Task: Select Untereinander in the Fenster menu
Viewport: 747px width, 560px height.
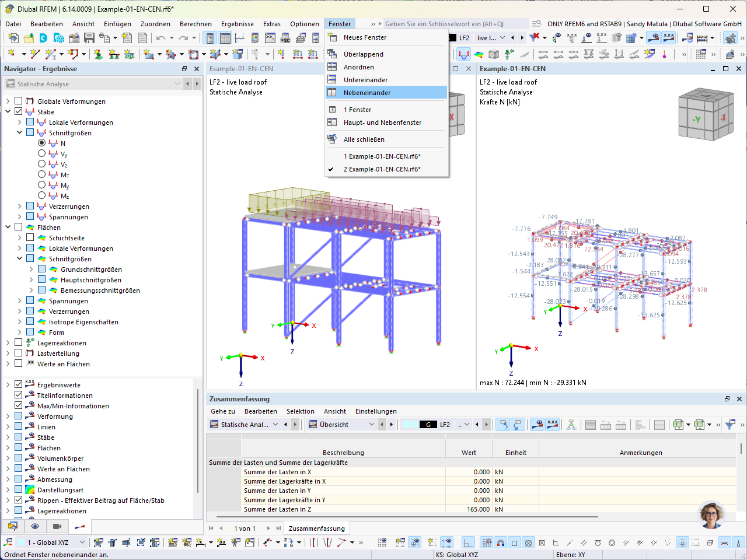Action: pos(386,80)
